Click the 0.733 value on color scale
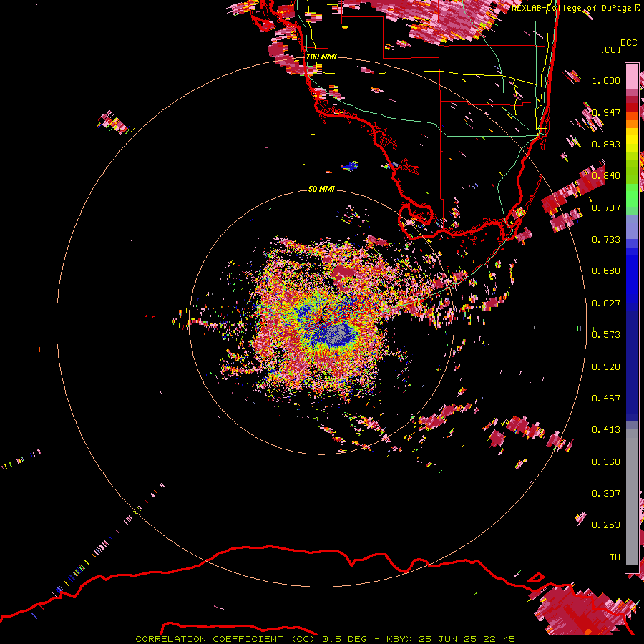Screen dimensions: 644x644 coord(606,239)
